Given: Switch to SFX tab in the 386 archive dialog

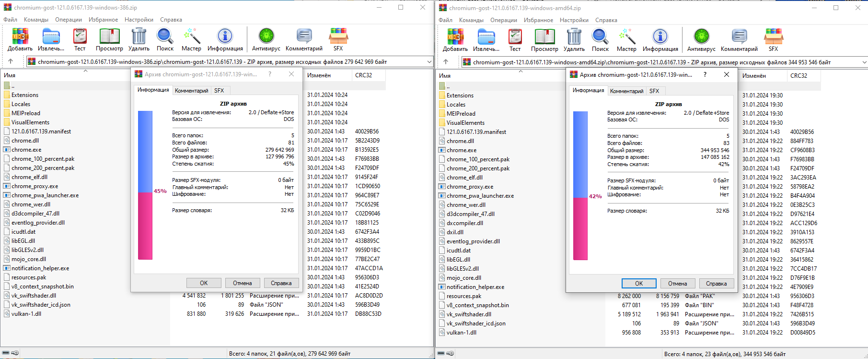Looking at the screenshot, I should click(x=219, y=90).
